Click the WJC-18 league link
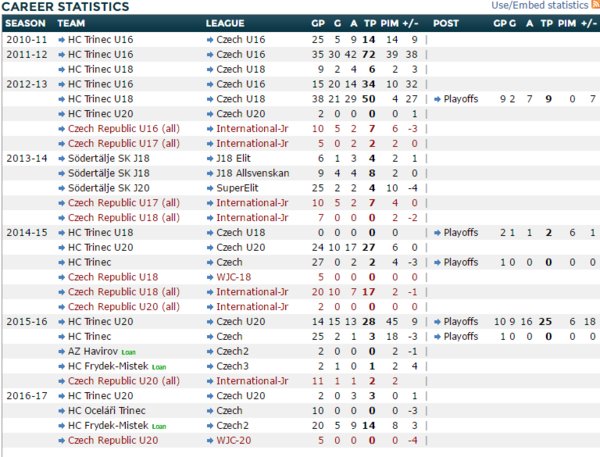Image resolution: width=600 pixels, height=457 pixels. [233, 277]
